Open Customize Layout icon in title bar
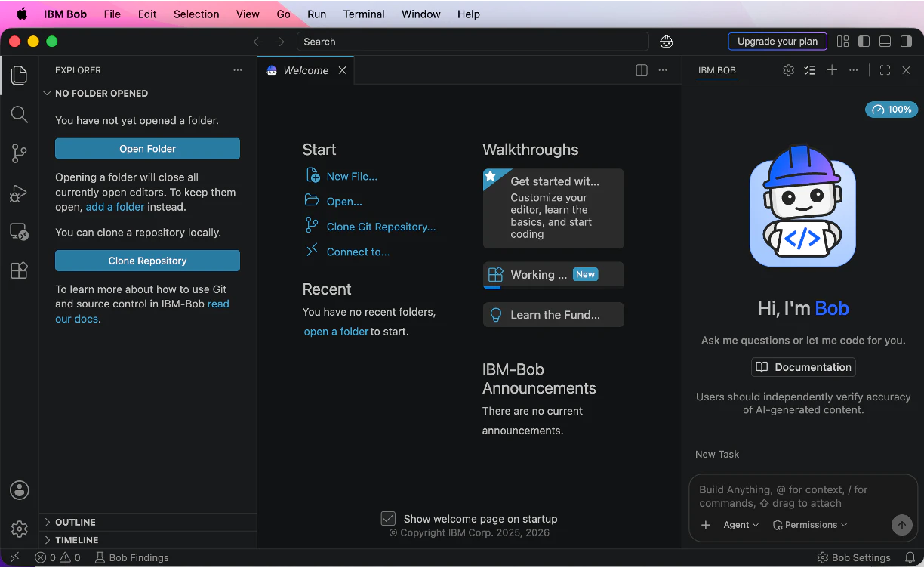 click(x=843, y=42)
